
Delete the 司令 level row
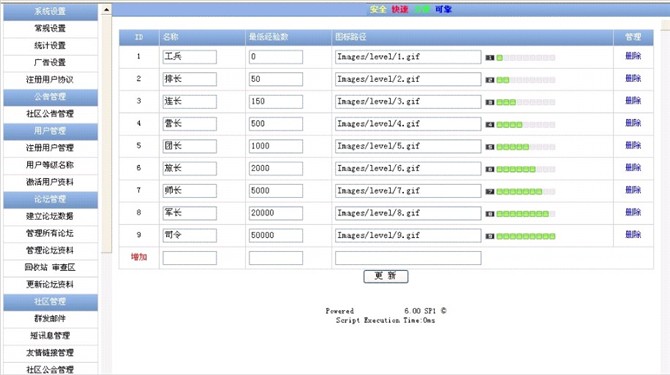633,234
